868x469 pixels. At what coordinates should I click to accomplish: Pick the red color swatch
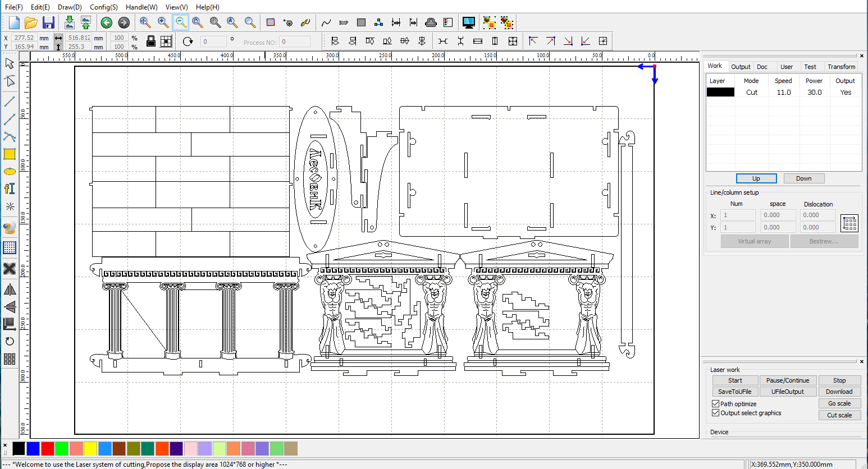[x=48, y=448]
